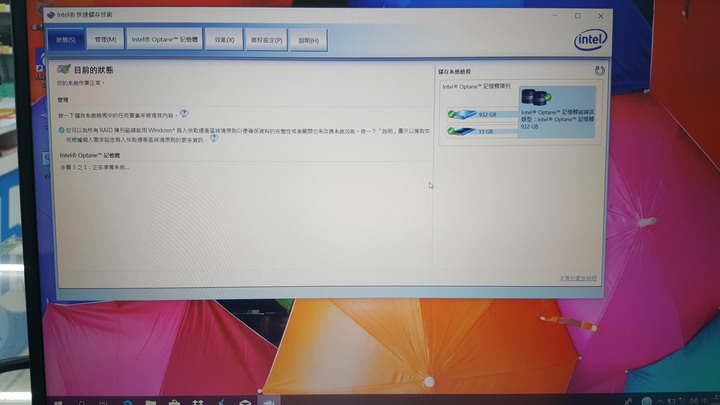Close the Intel Rapid Storage window

pyautogui.click(x=601, y=16)
